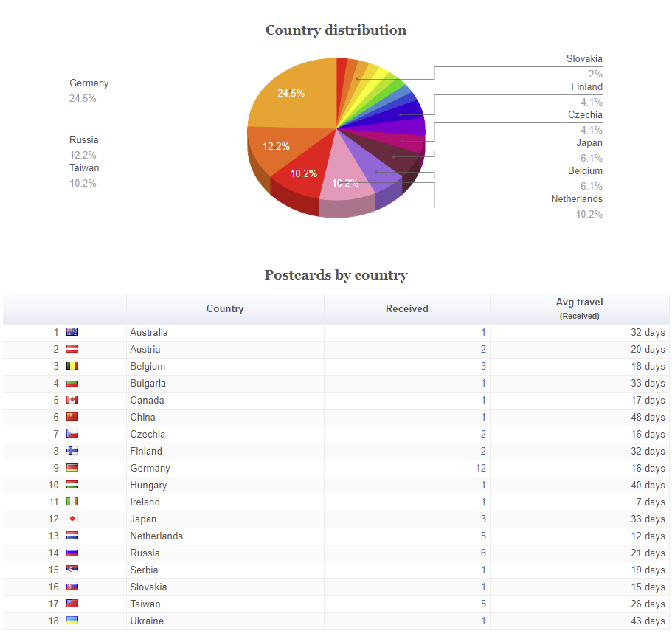Open Russia's 6 received postcards link
Viewport: 672px width, 639px height.
tap(483, 553)
